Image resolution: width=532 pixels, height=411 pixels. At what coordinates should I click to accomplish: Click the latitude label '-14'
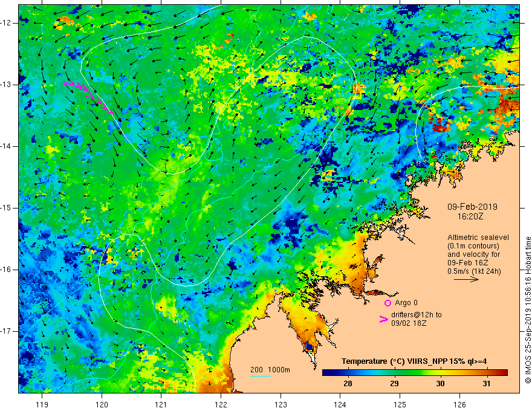click(7, 146)
